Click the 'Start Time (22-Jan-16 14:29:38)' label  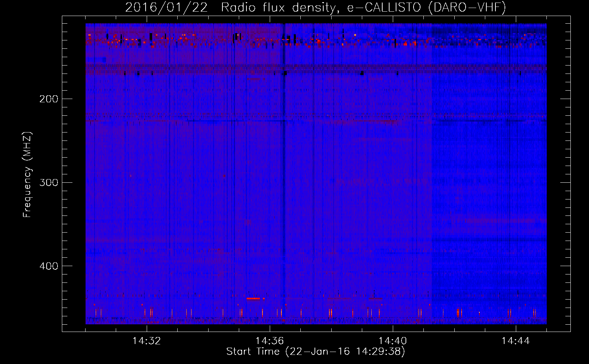(316, 352)
